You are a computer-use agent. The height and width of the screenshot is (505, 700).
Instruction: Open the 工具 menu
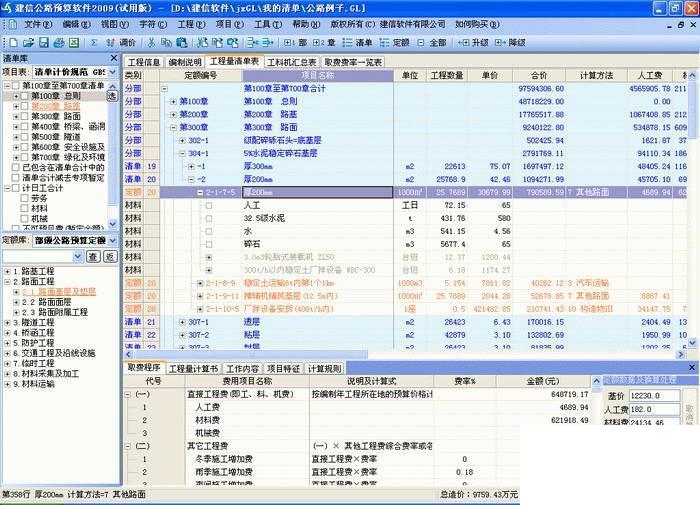point(268,25)
